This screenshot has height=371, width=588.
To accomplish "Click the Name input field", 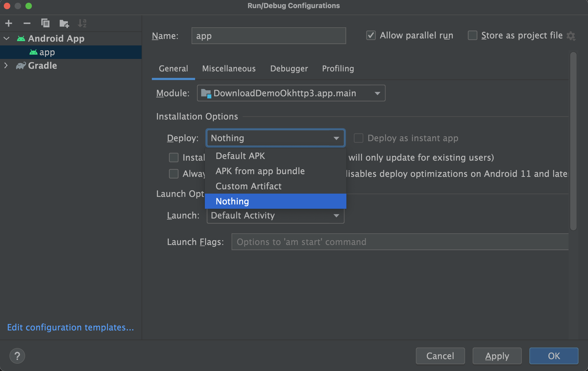I will pyautogui.click(x=269, y=36).
